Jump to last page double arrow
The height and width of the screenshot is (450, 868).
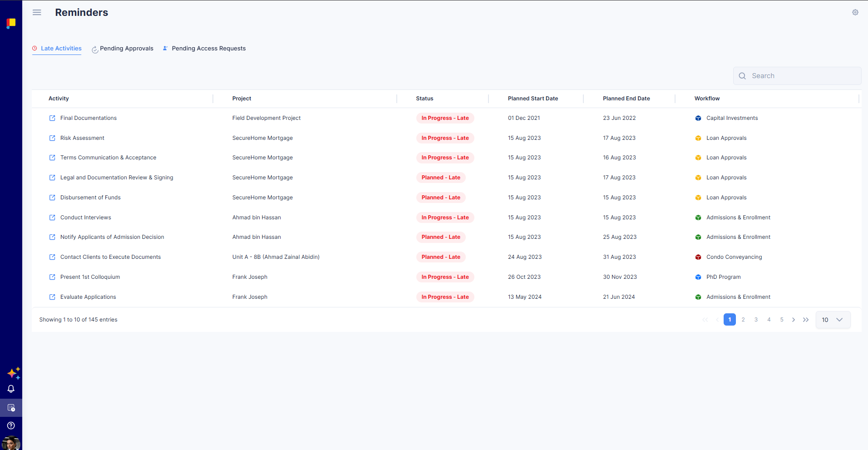[806, 320]
